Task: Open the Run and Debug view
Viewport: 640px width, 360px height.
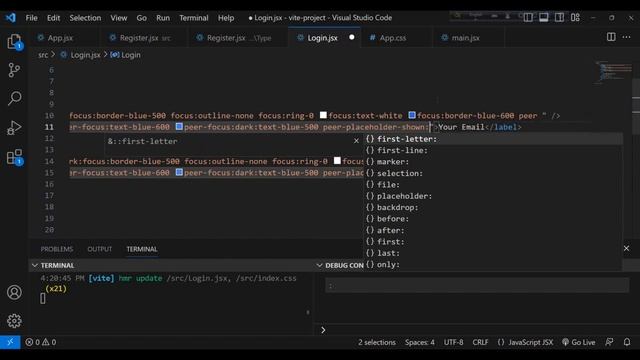Action: click(x=14, y=128)
